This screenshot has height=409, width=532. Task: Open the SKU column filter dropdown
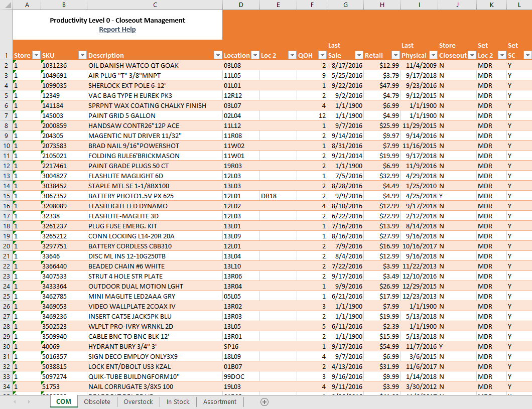(x=82, y=55)
